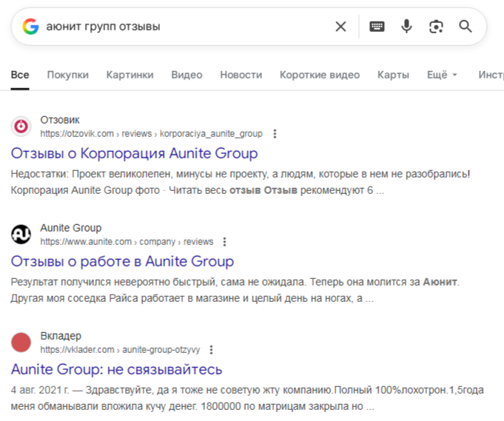
Task: Expand the Ещё more-filters dropdown
Action: (x=442, y=75)
